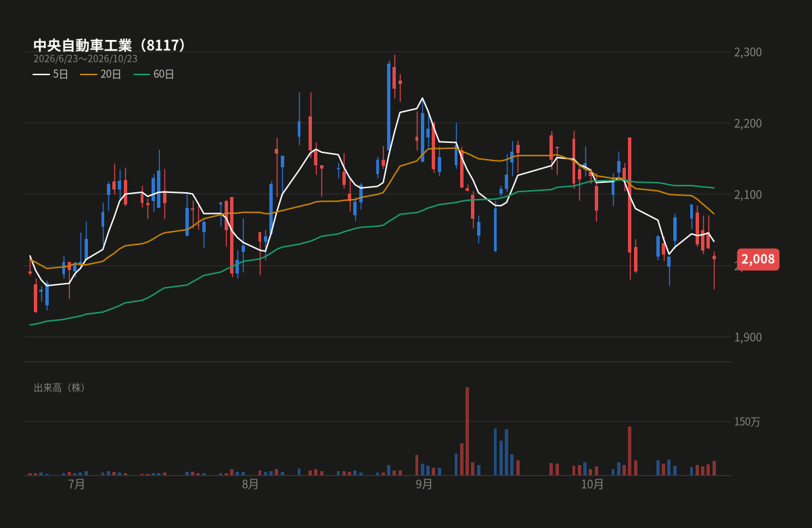The width and height of the screenshot is (812, 528).
Task: Select the 10月 time axis label
Action: (x=592, y=485)
